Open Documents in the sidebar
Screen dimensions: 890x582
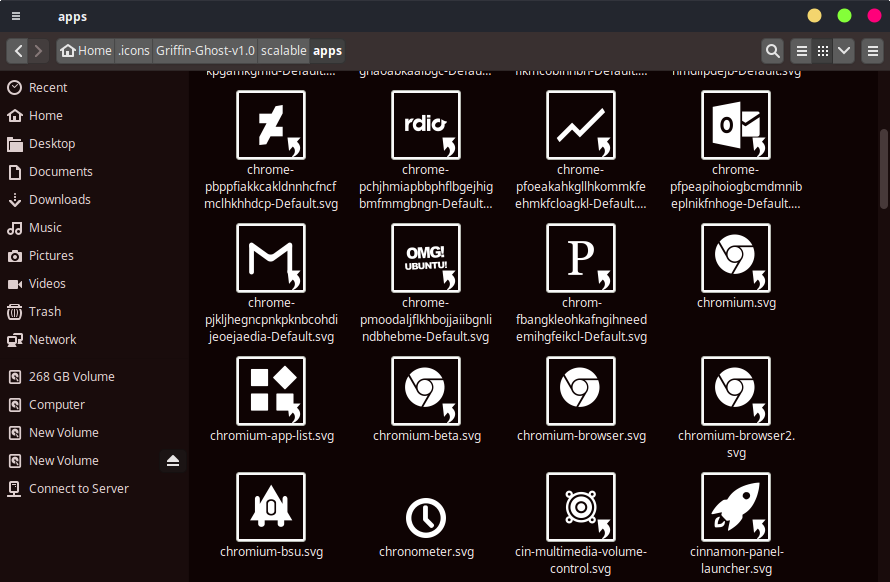click(94, 171)
